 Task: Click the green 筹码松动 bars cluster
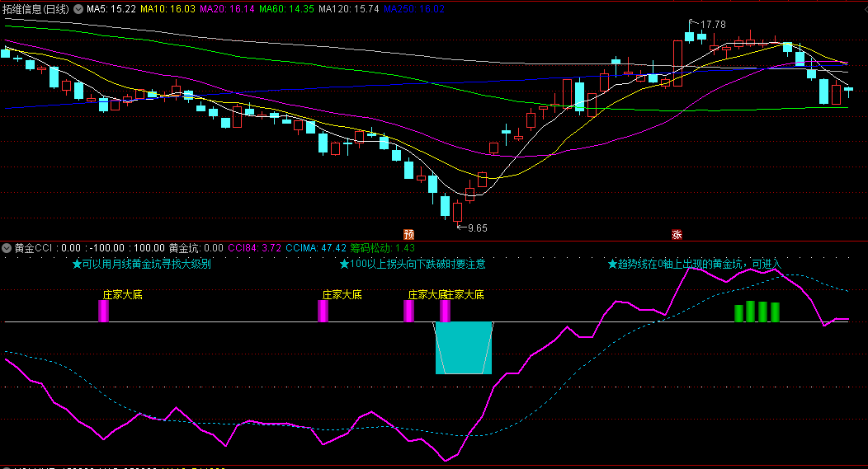pyautogui.click(x=757, y=312)
